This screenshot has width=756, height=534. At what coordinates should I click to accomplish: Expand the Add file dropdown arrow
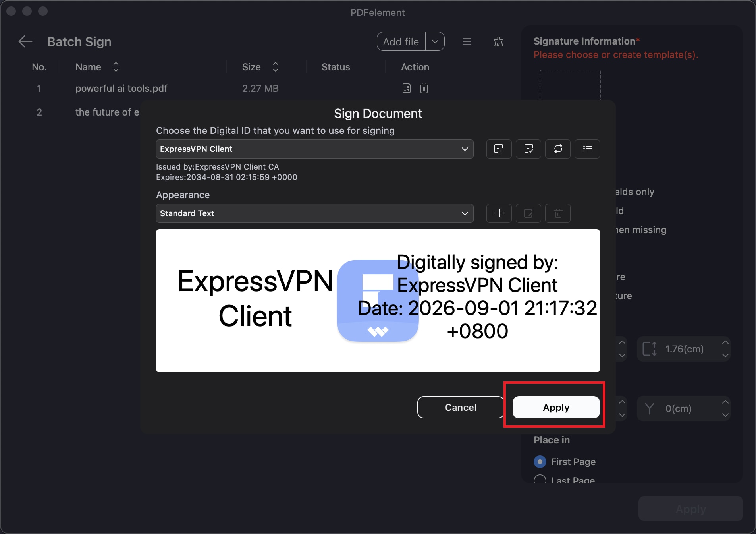[435, 41]
